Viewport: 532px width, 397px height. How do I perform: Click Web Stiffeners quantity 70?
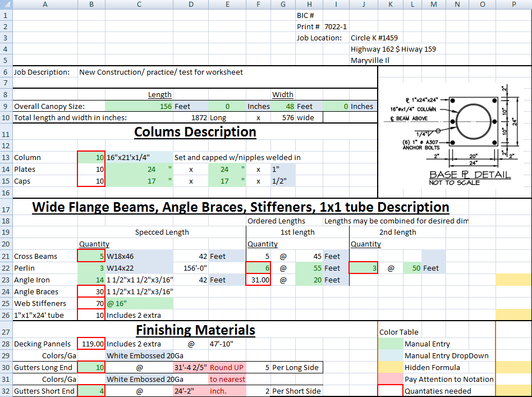[x=91, y=303]
